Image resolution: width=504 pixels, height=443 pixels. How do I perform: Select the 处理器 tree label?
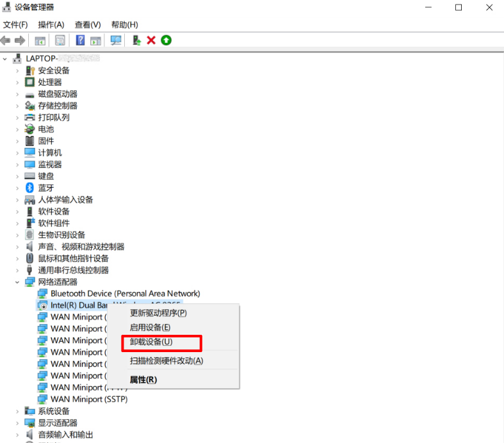tap(50, 82)
